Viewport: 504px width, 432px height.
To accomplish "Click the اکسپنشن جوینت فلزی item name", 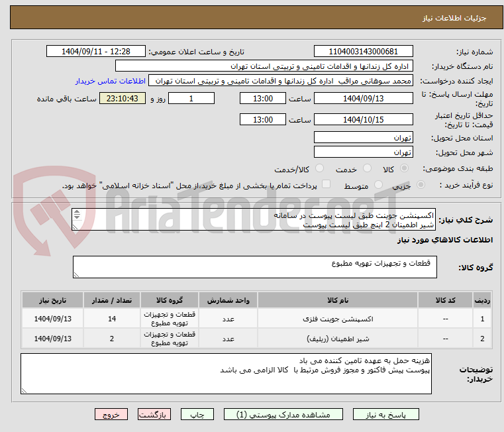I will [338, 319].
